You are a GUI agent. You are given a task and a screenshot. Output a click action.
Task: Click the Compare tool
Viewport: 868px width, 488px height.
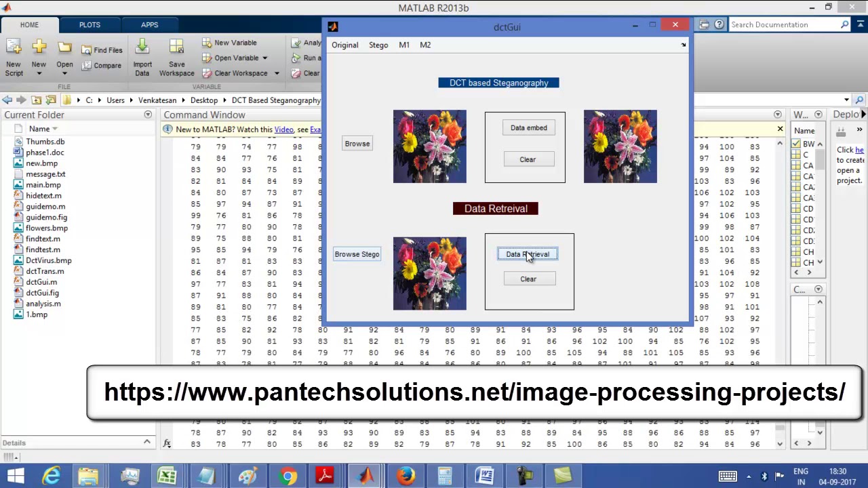pyautogui.click(x=102, y=66)
